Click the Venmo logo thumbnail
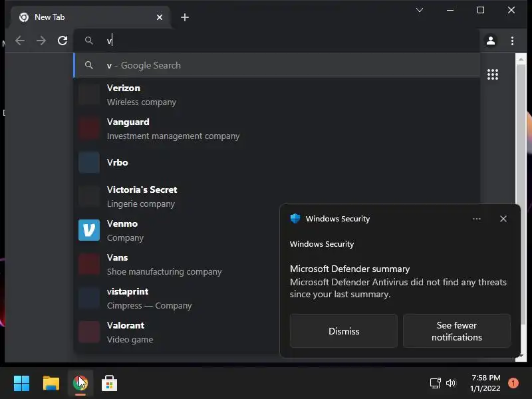The image size is (532, 399). tap(89, 230)
